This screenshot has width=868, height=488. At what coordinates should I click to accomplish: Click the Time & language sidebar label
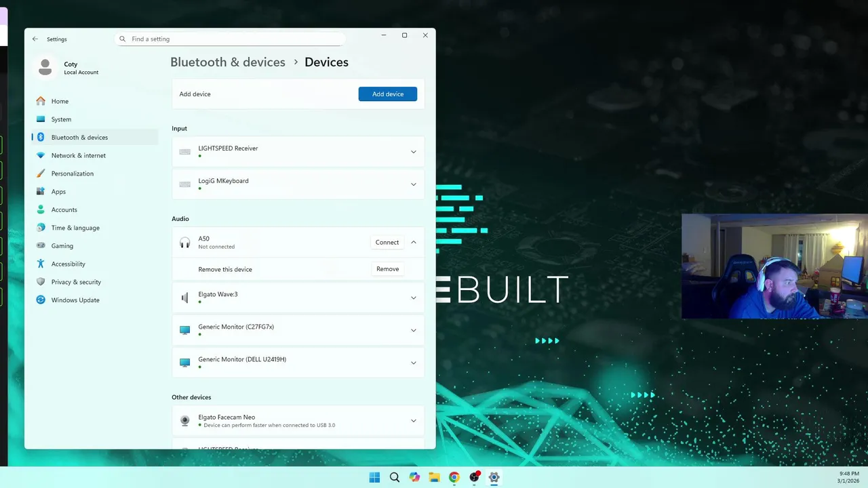tap(75, 228)
